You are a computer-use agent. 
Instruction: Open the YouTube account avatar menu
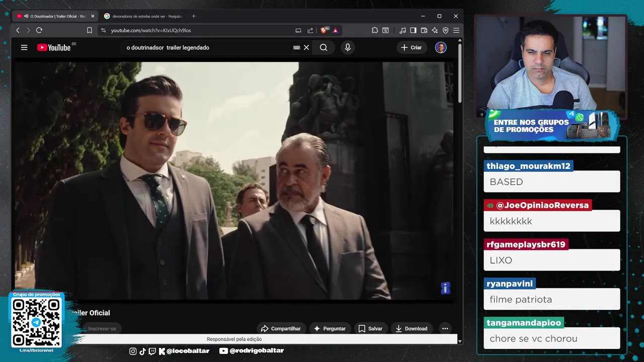coord(441,47)
